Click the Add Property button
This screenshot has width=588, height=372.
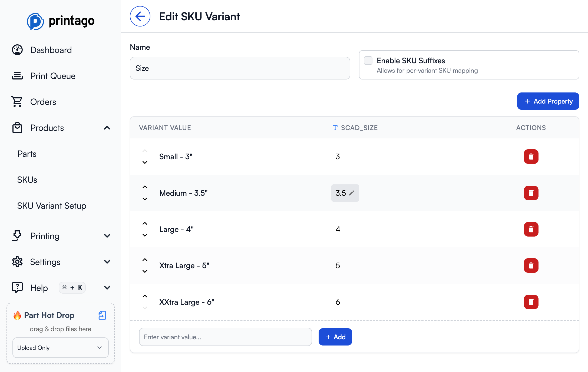tap(548, 101)
